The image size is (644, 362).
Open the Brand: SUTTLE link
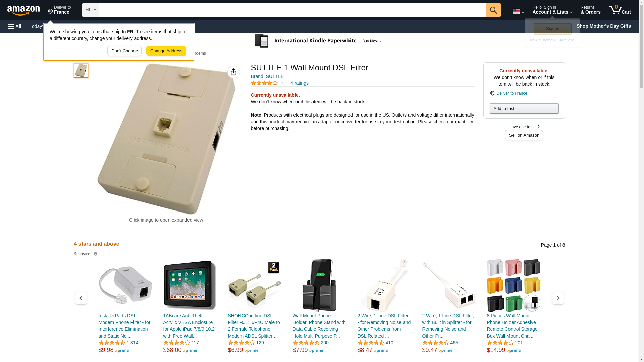(267, 76)
